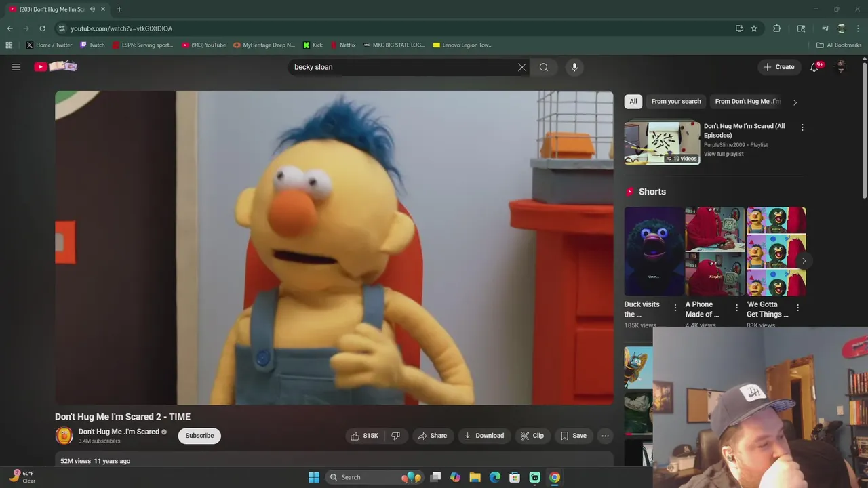Open ESPN bookmark
The width and height of the screenshot is (868, 488).
coord(142,45)
